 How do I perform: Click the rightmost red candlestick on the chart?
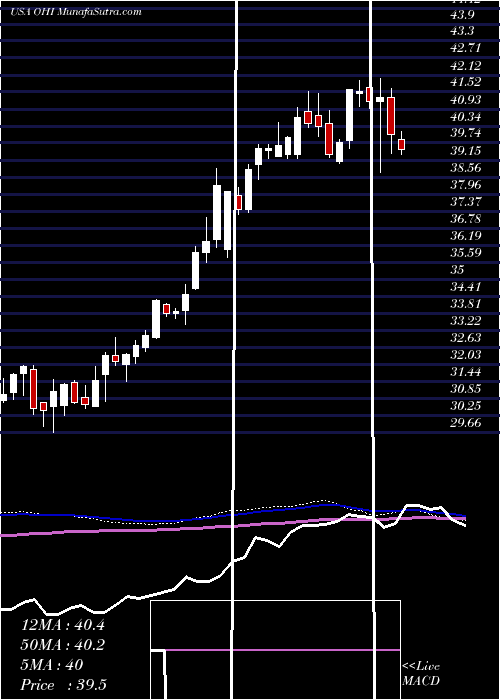(x=401, y=145)
